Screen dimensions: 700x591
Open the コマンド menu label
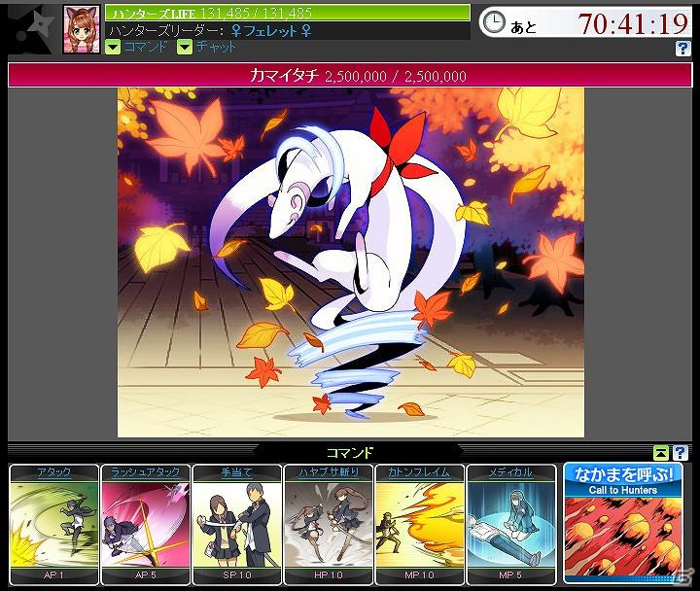tap(146, 47)
